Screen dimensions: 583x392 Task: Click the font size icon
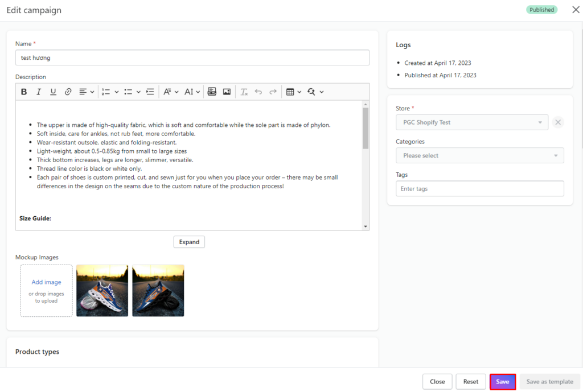[x=189, y=92]
